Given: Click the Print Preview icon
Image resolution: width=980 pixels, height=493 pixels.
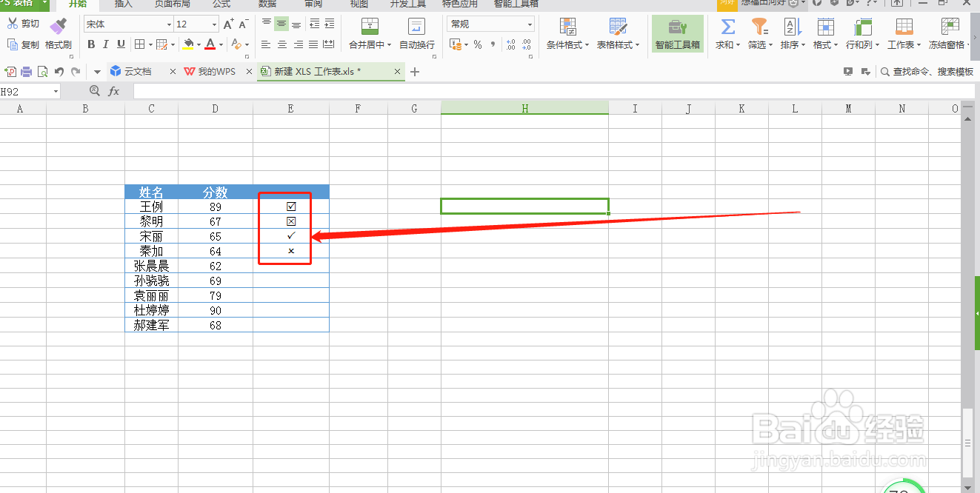Looking at the screenshot, I should coord(42,72).
